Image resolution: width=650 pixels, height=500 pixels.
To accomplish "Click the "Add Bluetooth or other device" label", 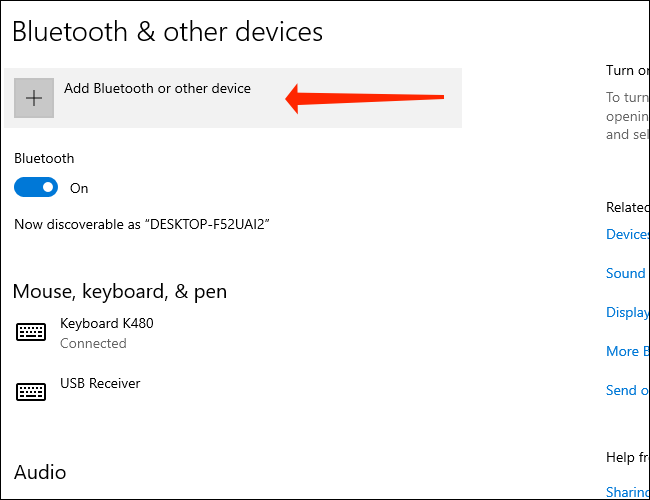I will [x=157, y=88].
